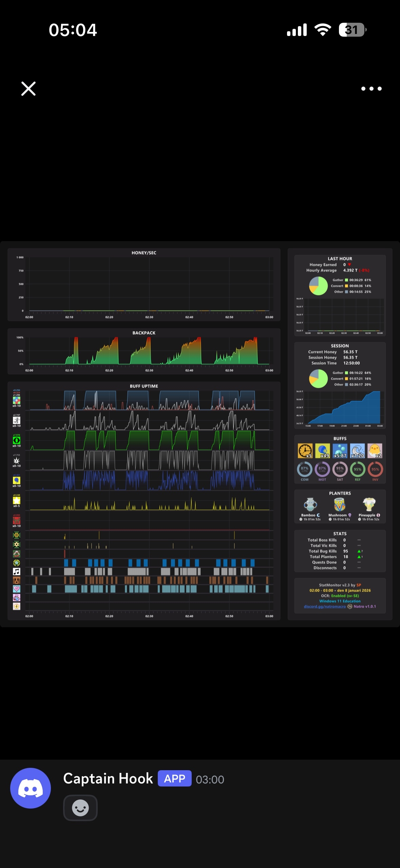The width and height of the screenshot is (400, 868).
Task: Tap the Pineapple planter pot icon
Action: point(369,505)
